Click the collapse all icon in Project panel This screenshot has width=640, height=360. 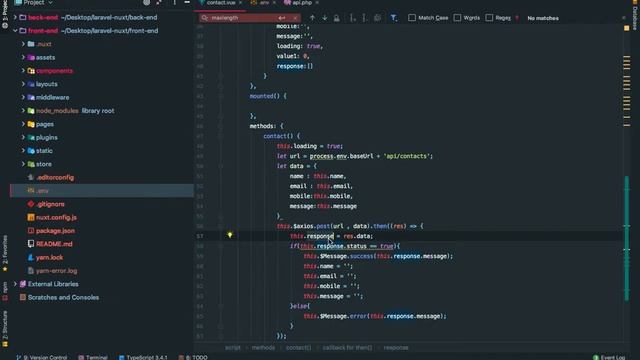tap(159, 2)
